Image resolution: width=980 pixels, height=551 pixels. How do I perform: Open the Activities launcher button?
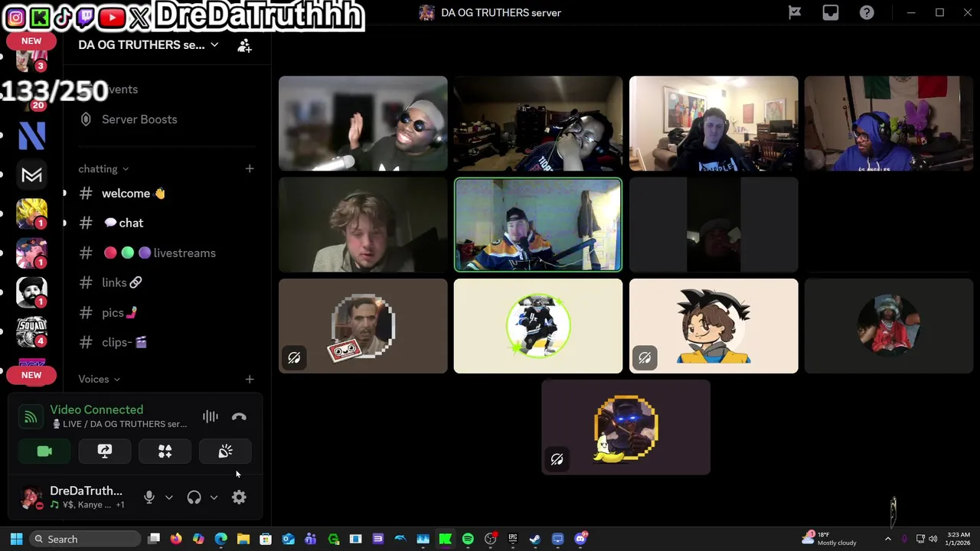pos(165,452)
